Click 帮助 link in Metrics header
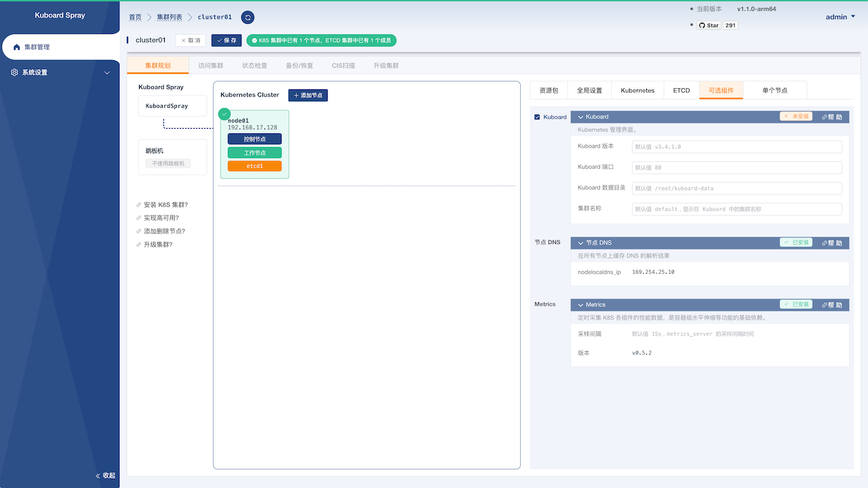The width and height of the screenshot is (868, 488). pyautogui.click(x=832, y=305)
